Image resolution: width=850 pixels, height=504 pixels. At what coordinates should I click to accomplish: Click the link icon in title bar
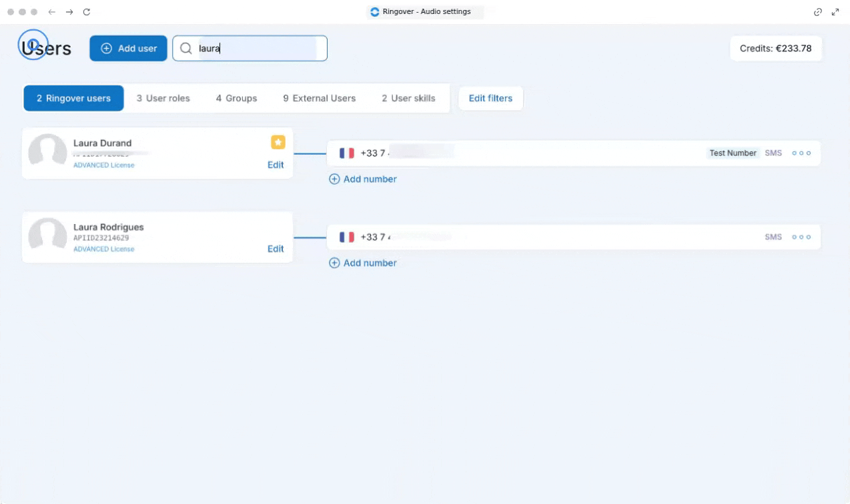coord(818,12)
